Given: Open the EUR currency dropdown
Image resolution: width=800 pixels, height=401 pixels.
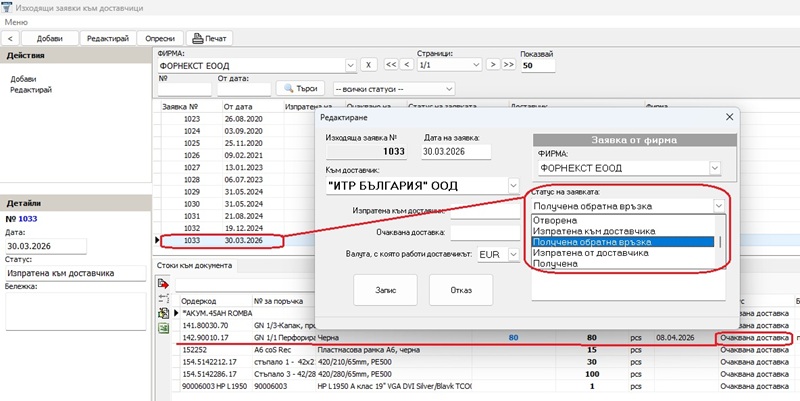Looking at the screenshot, I should tap(513, 255).
